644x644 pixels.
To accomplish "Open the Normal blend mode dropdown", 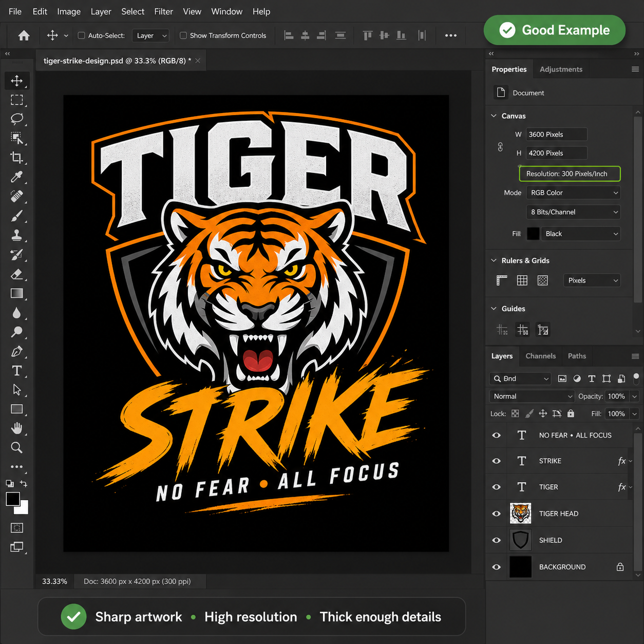I will (532, 396).
